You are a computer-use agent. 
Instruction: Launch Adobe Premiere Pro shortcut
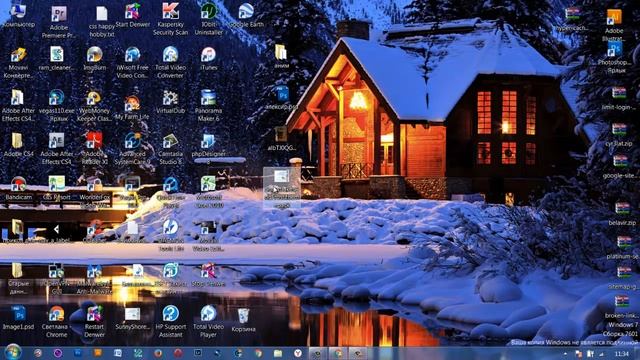click(x=59, y=21)
